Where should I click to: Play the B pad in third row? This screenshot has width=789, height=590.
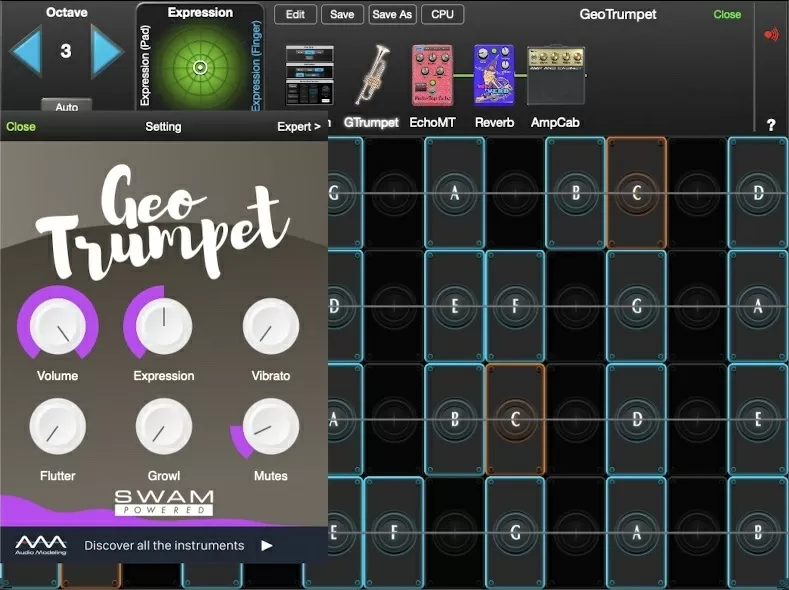click(x=454, y=419)
